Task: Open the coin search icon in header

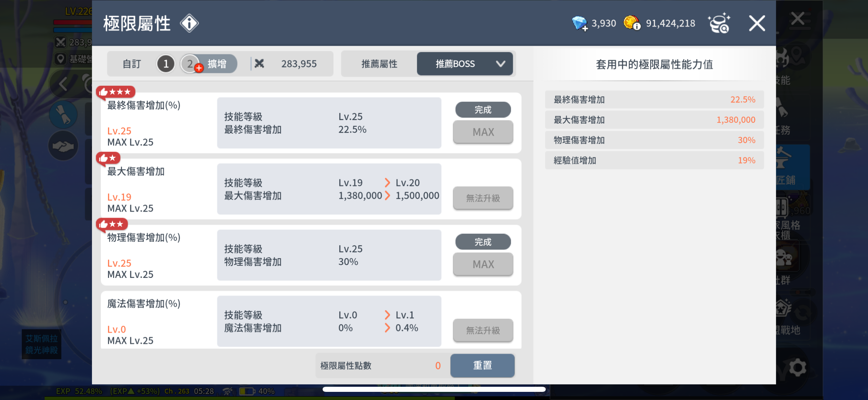Action: [x=719, y=23]
